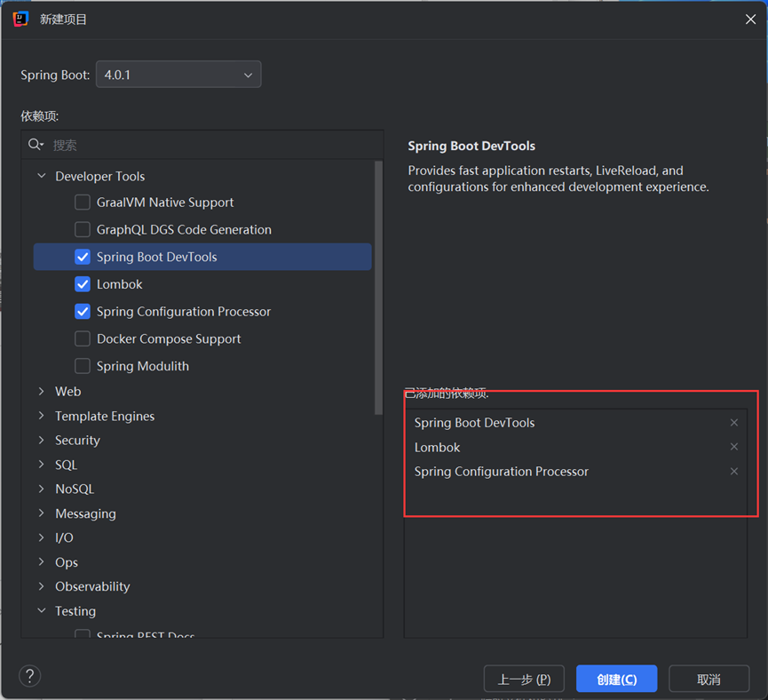Expand the Web dependency group

coord(42,391)
